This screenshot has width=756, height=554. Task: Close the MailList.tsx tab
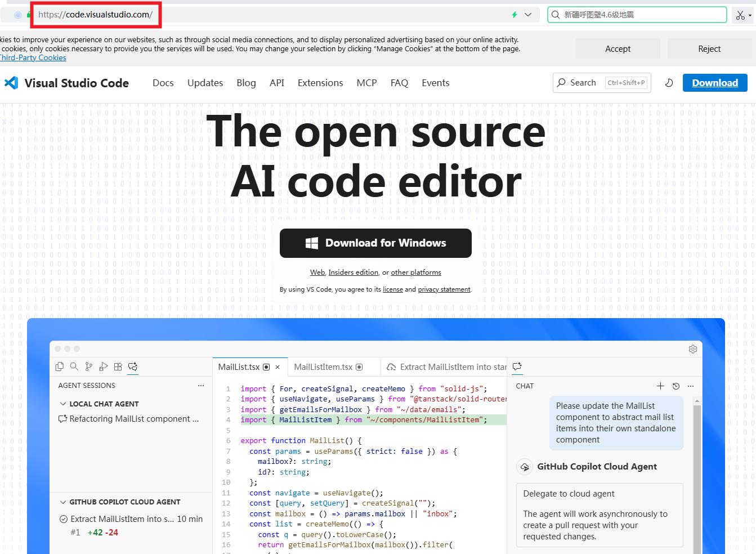click(x=278, y=367)
